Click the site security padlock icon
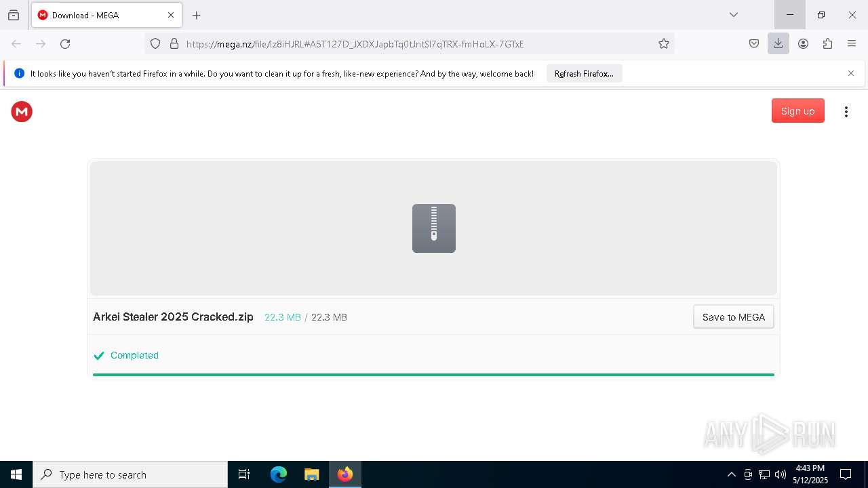The height and width of the screenshot is (488, 868). (x=174, y=43)
